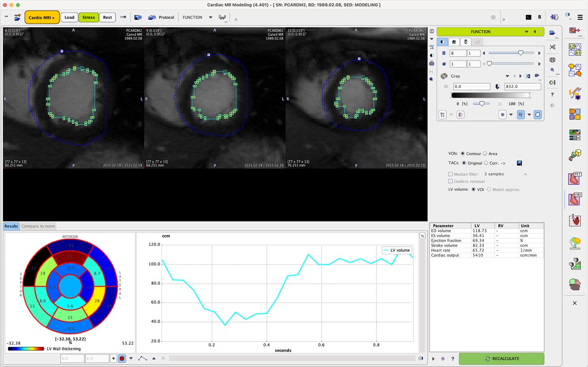Click the lower threshold field showing 0.0

tap(472, 86)
